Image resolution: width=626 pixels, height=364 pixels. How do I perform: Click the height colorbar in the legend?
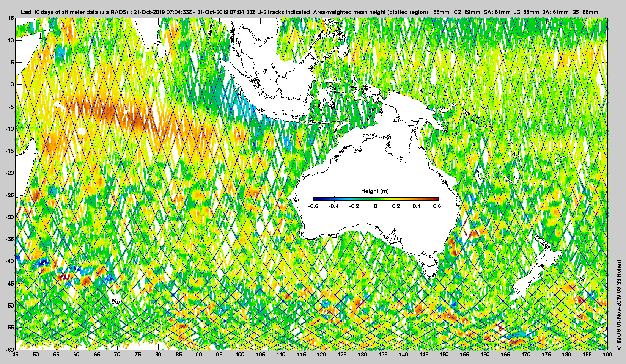tap(376, 199)
